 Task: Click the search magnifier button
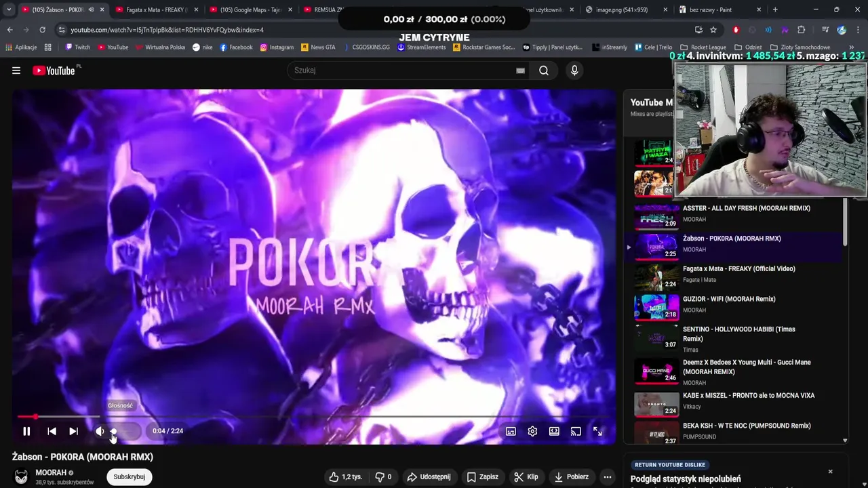pyautogui.click(x=544, y=70)
